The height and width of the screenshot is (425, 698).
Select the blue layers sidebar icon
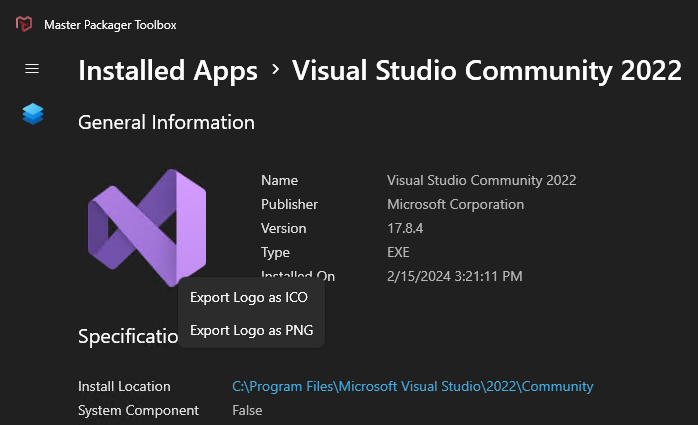(33, 114)
